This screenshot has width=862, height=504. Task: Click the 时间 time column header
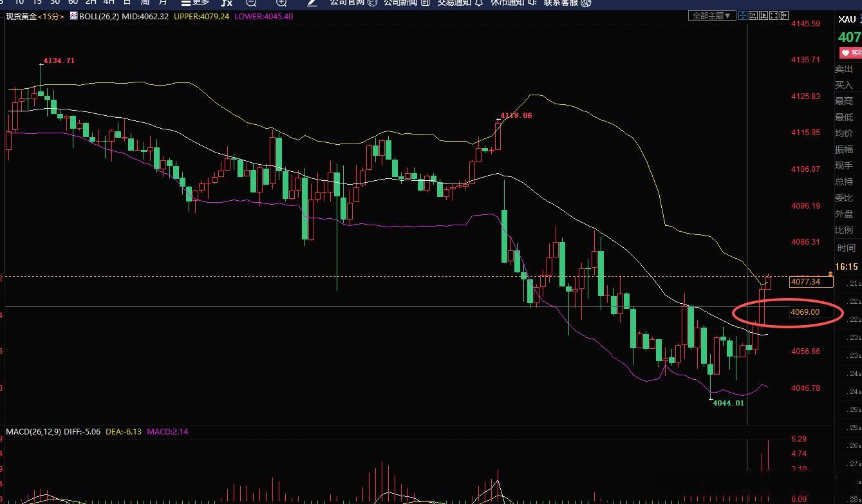point(847,248)
